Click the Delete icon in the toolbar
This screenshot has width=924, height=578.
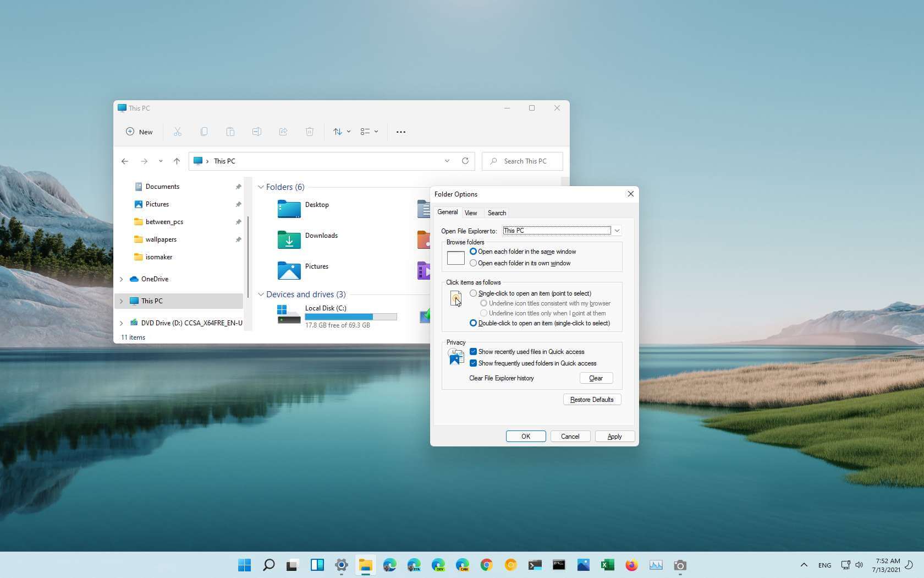click(309, 132)
